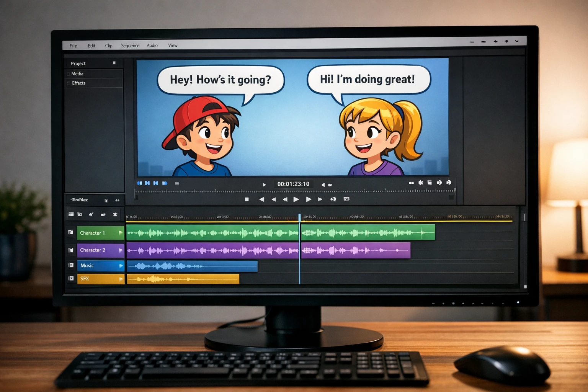The image size is (588, 392).
Task: Open the media folder icon above the tracks
Action: click(79, 214)
